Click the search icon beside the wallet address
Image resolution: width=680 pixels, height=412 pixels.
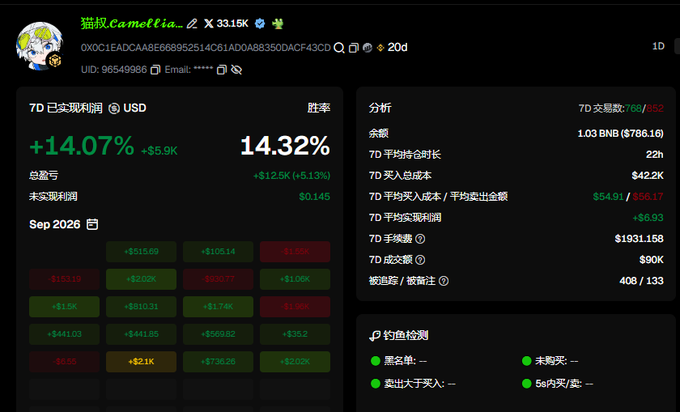[339, 48]
